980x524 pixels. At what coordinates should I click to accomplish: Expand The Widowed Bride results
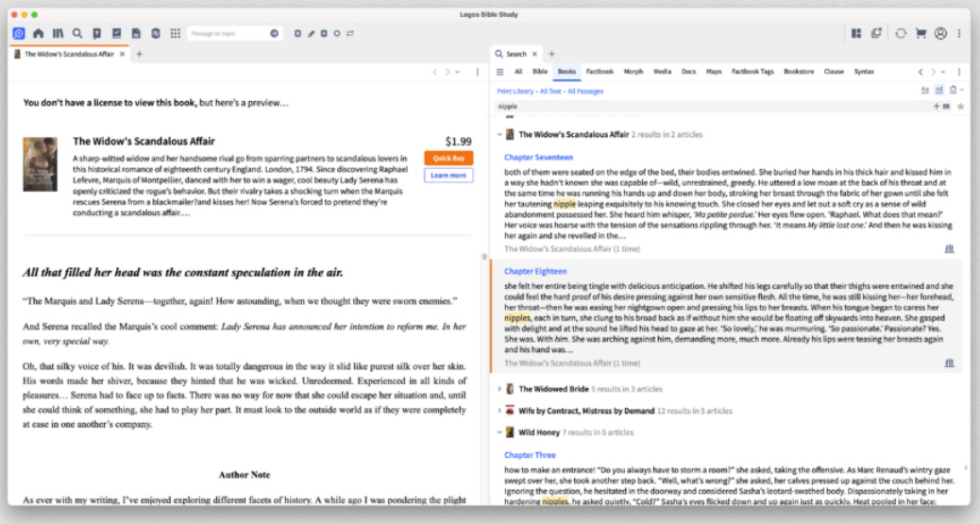click(x=499, y=389)
